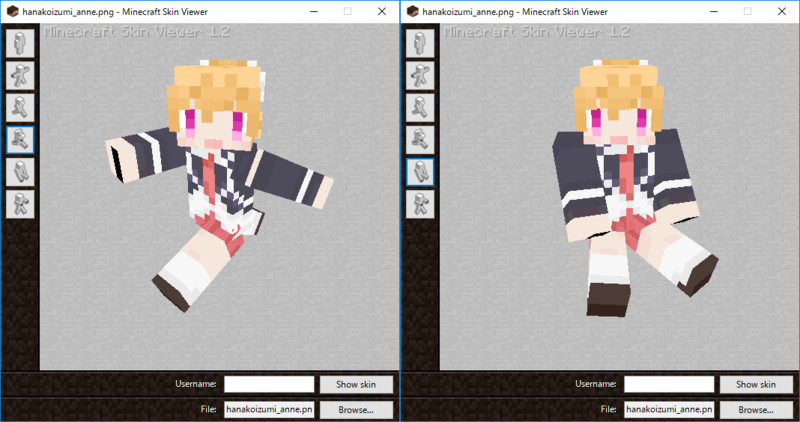Click the app icon in right window title bar
This screenshot has height=422, width=800.
(412, 11)
